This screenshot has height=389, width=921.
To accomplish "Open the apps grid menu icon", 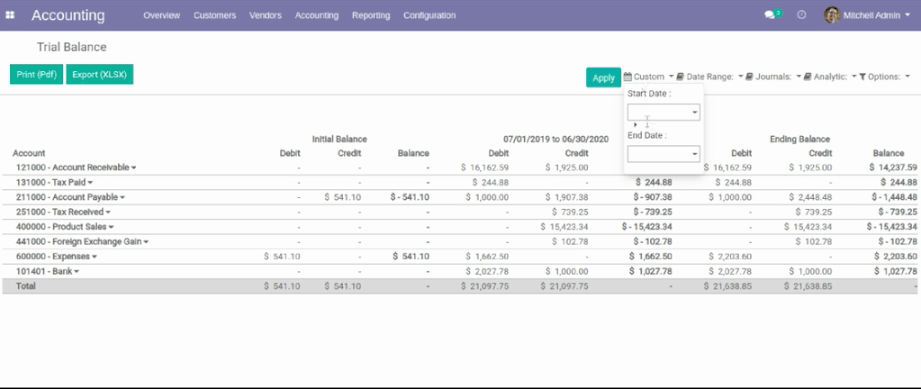I will (x=10, y=15).
